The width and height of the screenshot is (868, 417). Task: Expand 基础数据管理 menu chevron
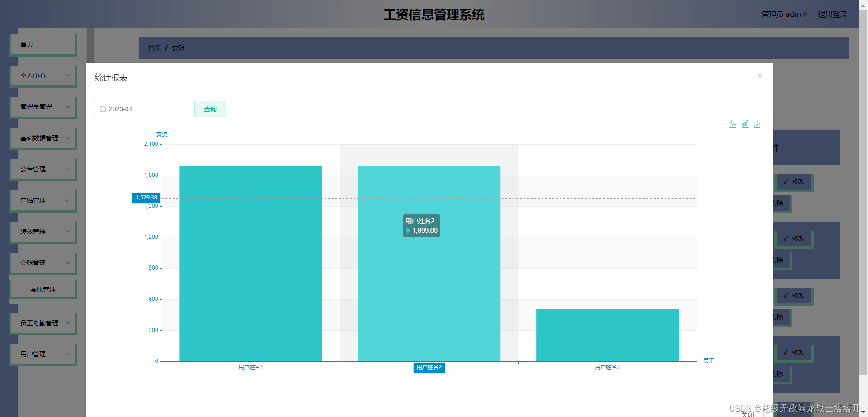[x=67, y=138]
